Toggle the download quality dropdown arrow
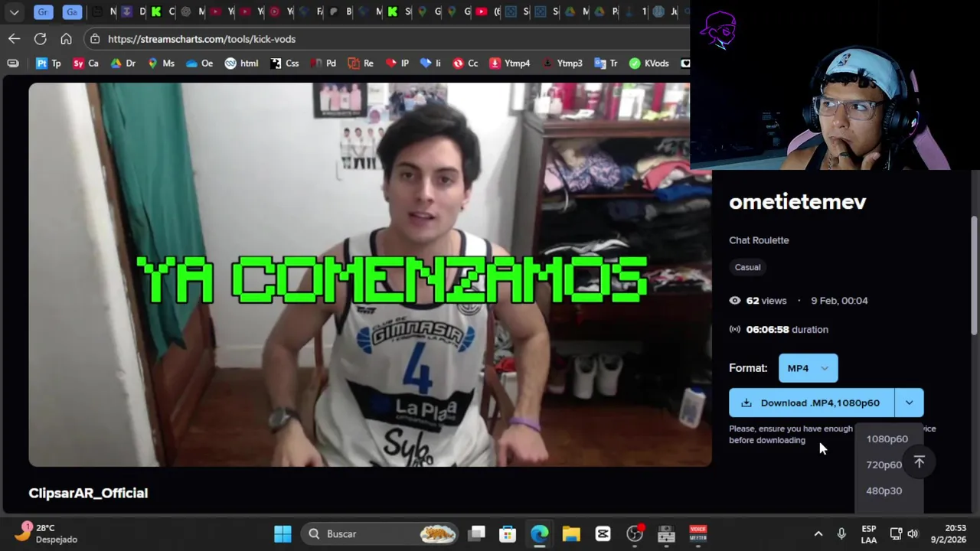 point(909,403)
